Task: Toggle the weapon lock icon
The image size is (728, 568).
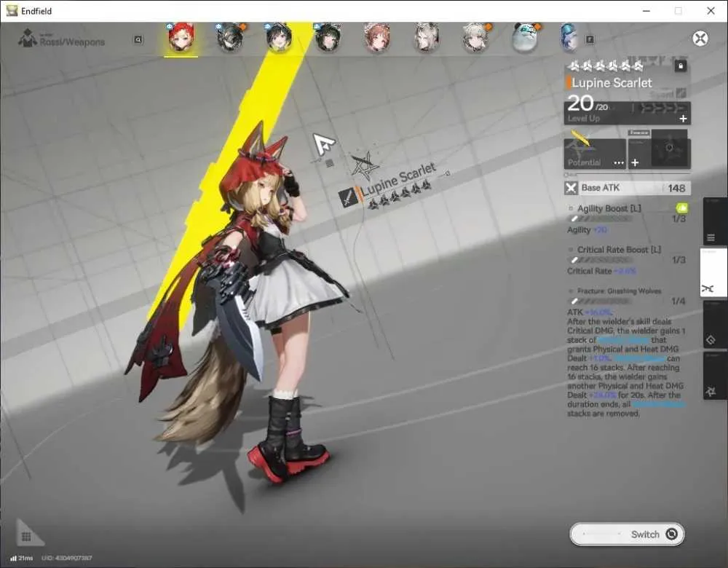Action: pos(681,66)
